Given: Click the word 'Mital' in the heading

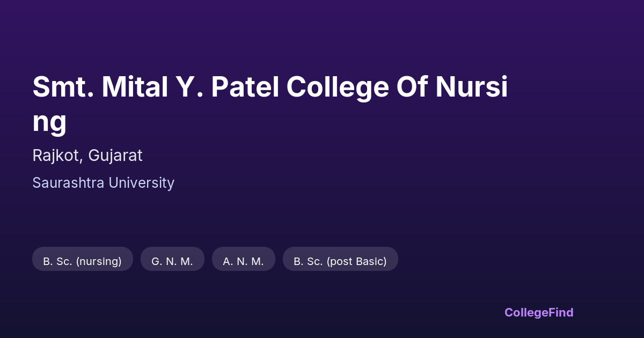Looking at the screenshot, I should click(x=134, y=87).
